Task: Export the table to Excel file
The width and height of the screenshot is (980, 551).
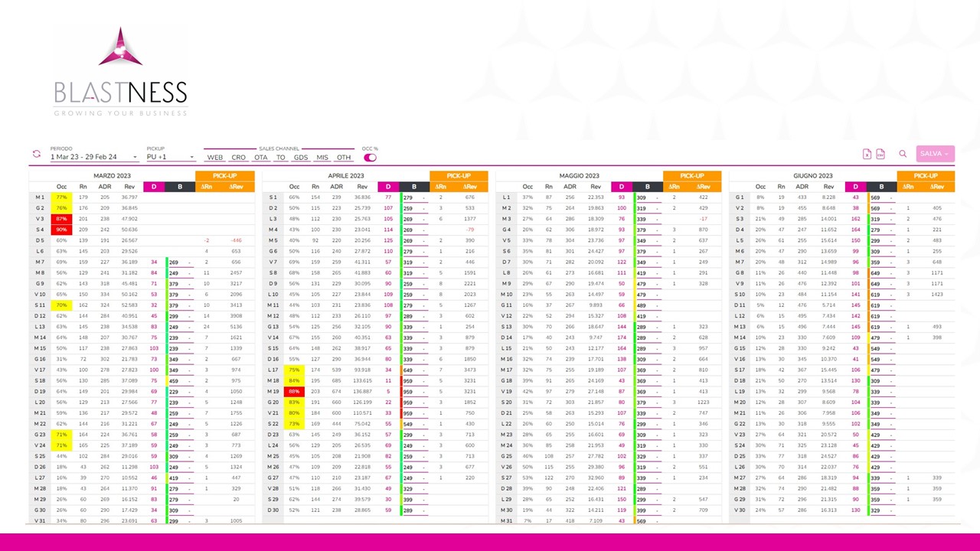Action: (867, 154)
